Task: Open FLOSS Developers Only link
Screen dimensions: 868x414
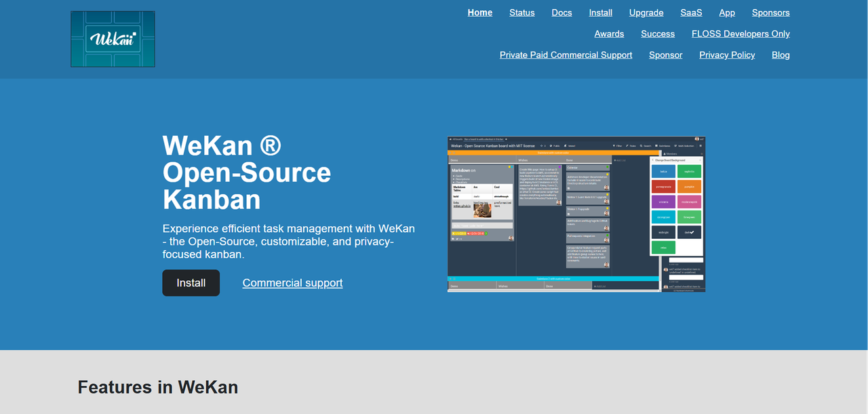Action: (741, 33)
